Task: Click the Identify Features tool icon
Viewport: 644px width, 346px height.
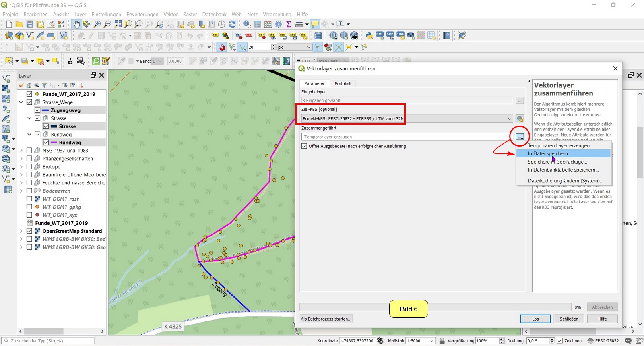Action: tap(247, 24)
